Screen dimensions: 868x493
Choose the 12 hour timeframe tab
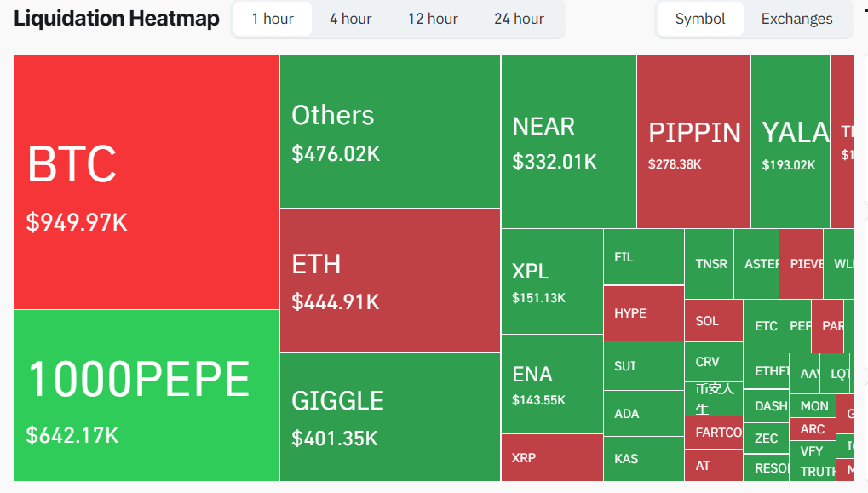coord(433,19)
